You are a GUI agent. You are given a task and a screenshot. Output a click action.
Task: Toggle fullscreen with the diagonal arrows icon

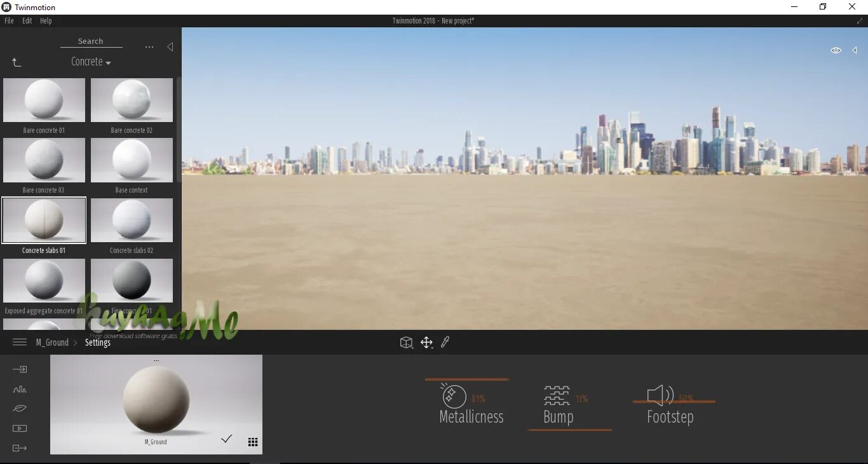point(860,21)
